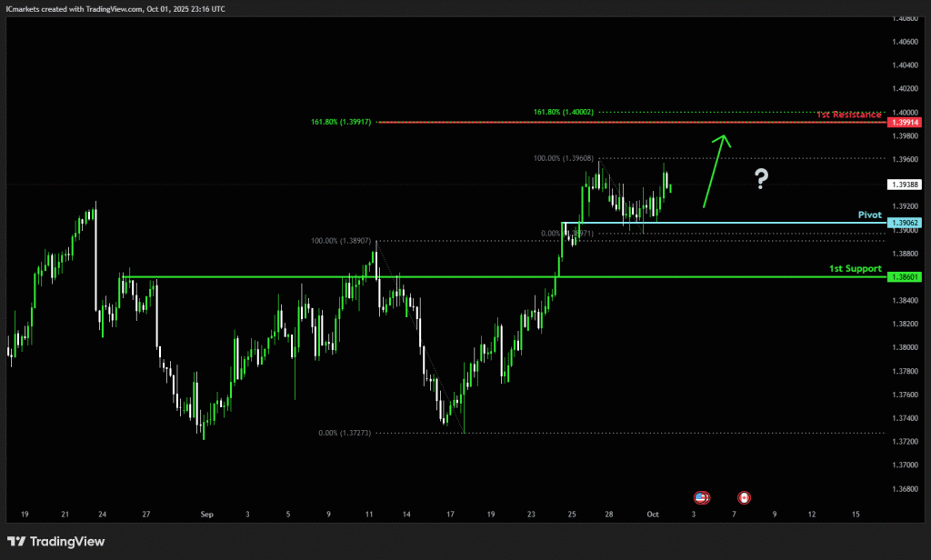931x560 pixels.
Task: Click the Sep label on time axis
Action: point(206,515)
